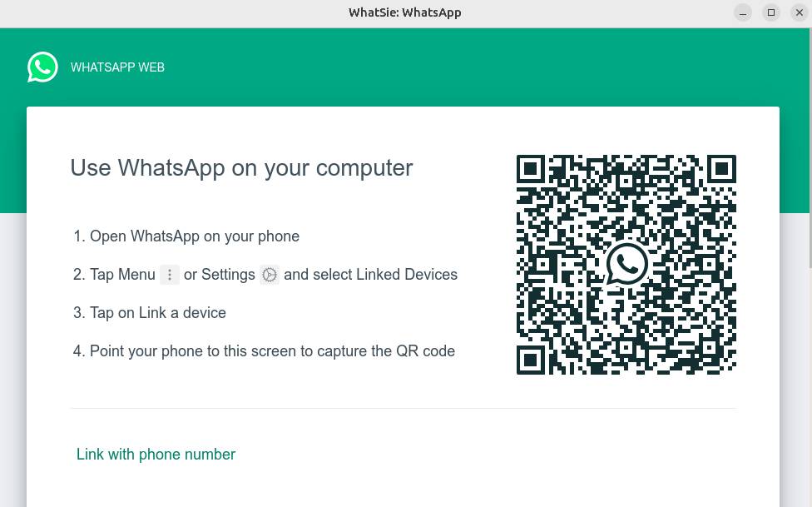Click the vertical scrollbar on the right edge
This screenshot has width=812, height=507.
810,147
